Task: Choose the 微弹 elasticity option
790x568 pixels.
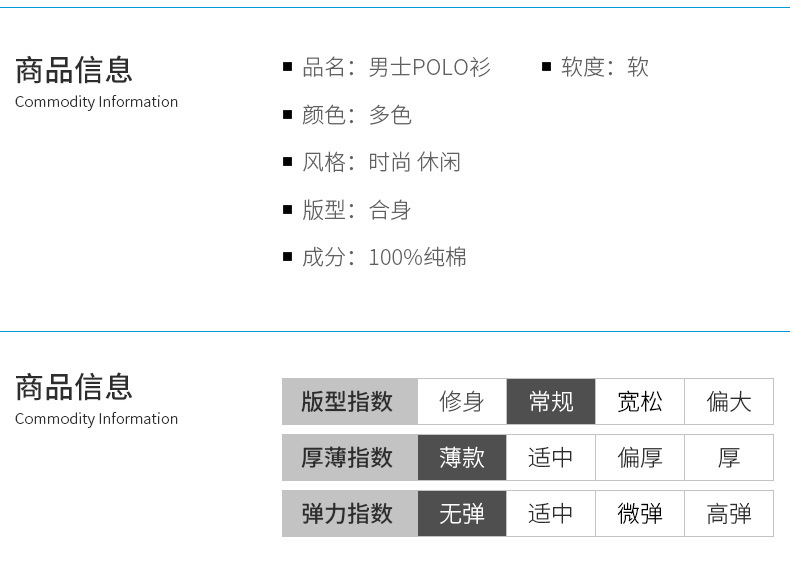Action: pyautogui.click(x=640, y=514)
